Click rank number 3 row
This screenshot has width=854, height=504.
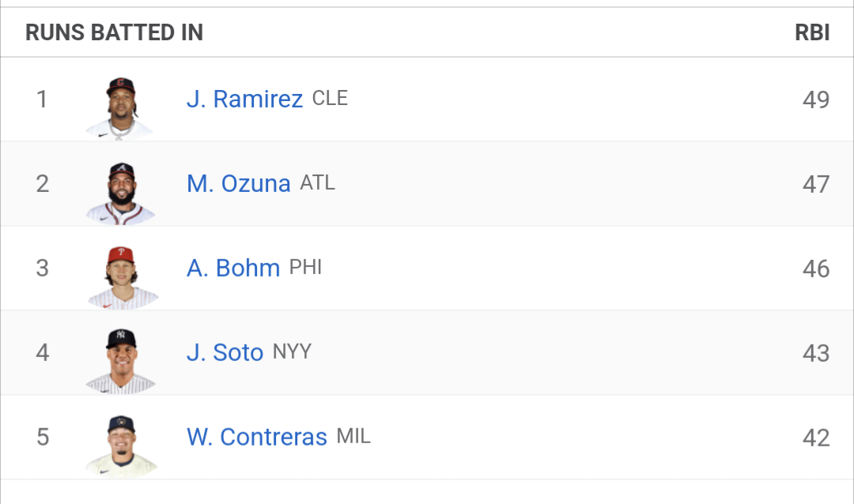pyautogui.click(x=427, y=269)
